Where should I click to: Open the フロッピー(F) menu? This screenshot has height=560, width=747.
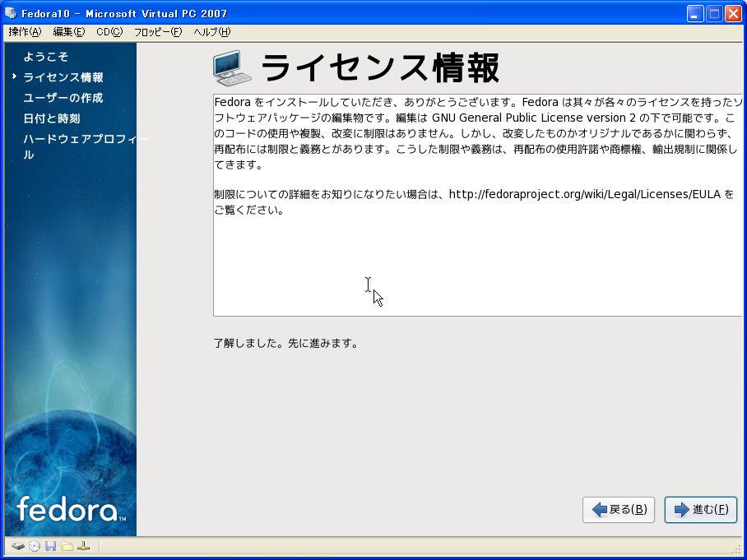[158, 32]
